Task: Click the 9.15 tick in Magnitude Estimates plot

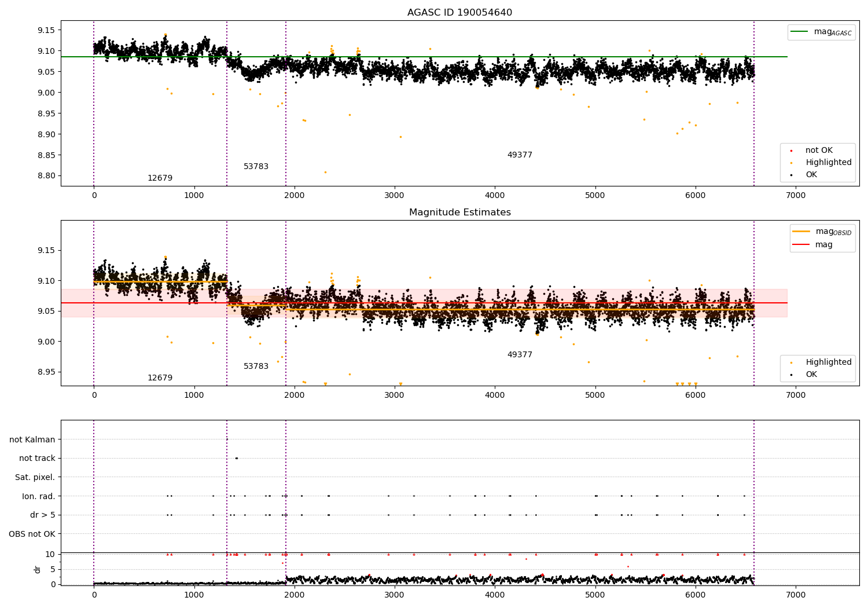Action: (45, 251)
